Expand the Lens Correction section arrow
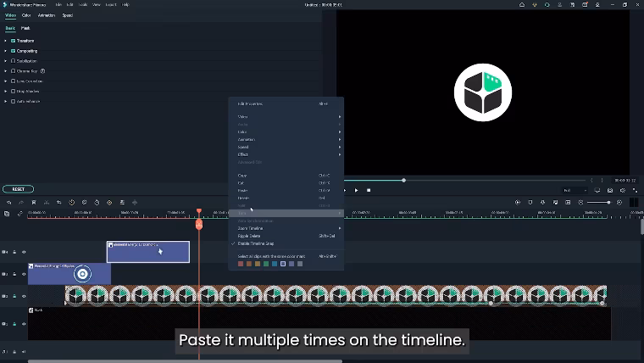The image size is (644, 363). (x=5, y=81)
